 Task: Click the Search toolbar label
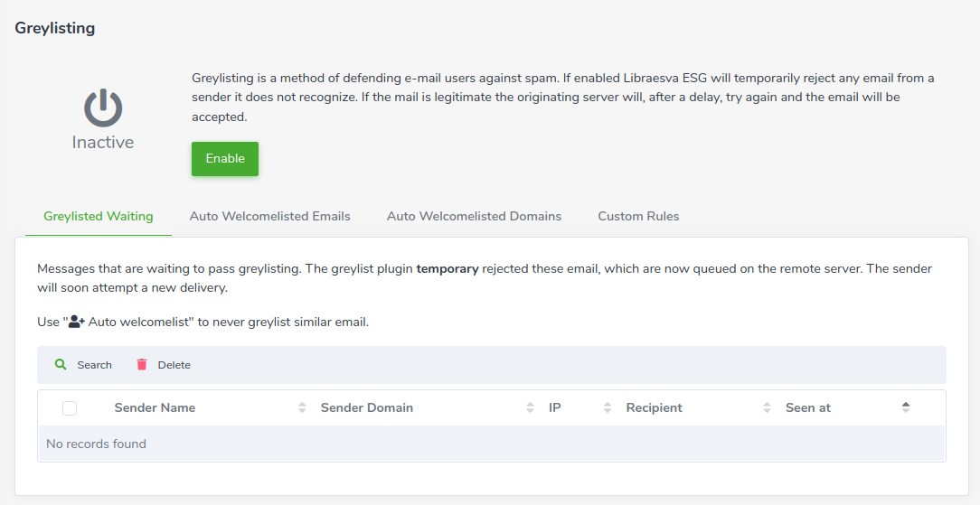coord(94,365)
